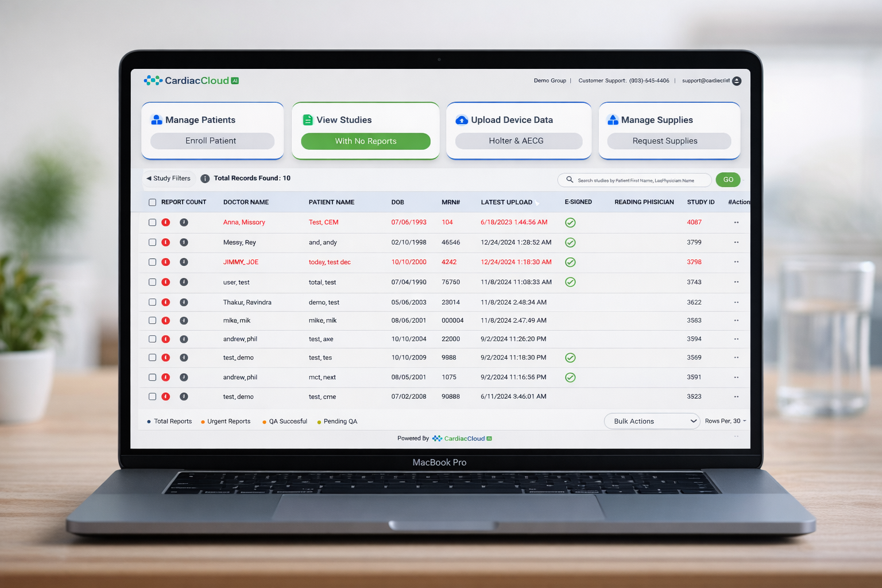The width and height of the screenshot is (882, 588).
Task: Expand the Study Filters panel
Action: (169, 179)
